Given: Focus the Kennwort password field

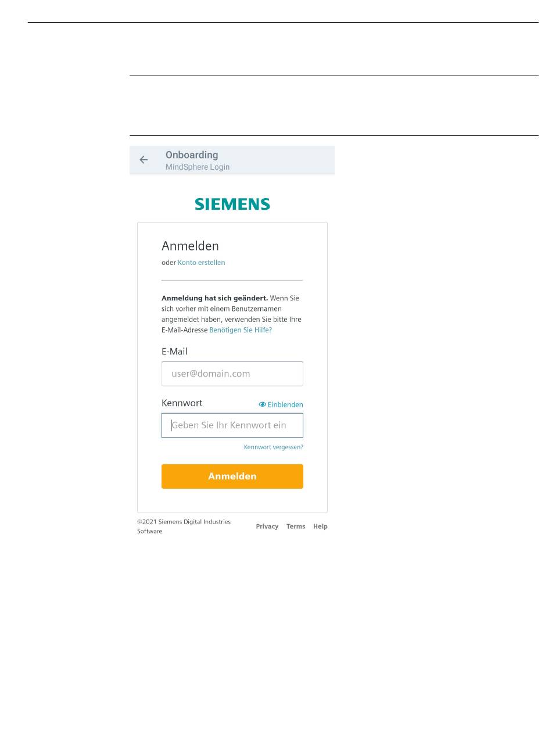Looking at the screenshot, I should [x=232, y=425].
